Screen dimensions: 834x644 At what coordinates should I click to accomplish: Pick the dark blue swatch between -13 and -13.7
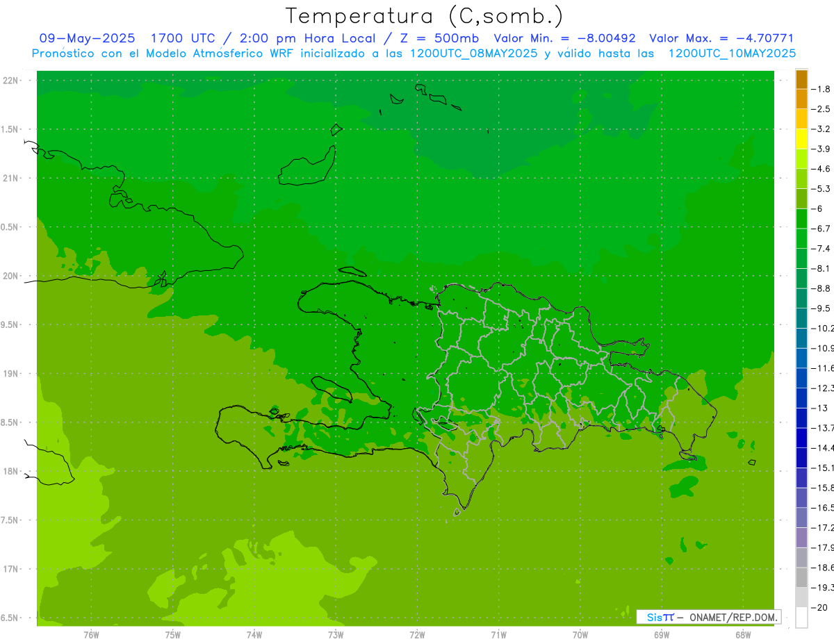tap(801, 418)
